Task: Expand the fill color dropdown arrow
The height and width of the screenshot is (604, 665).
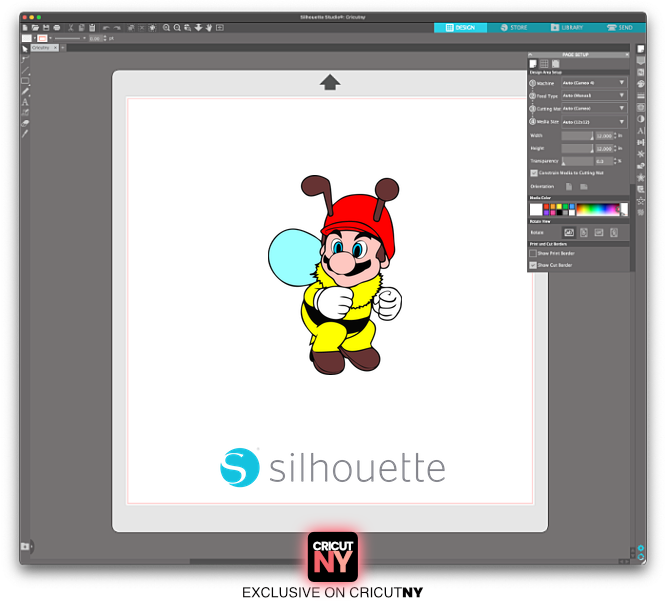Action: [34, 38]
